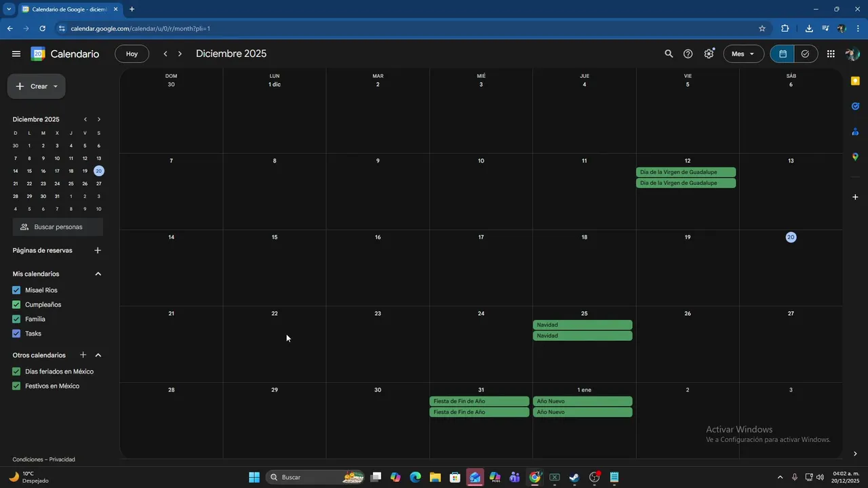Collapse Mis calendarios section

(x=98, y=274)
